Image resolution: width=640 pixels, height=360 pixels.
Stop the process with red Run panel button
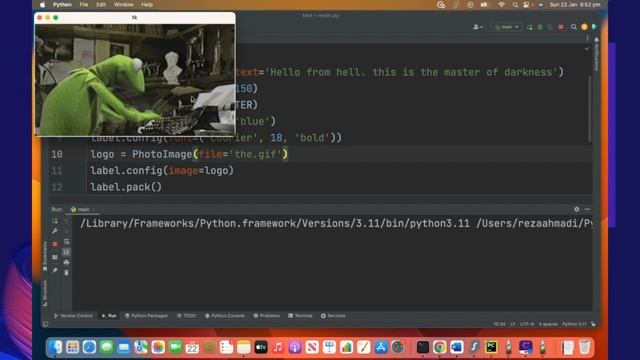[x=55, y=244]
